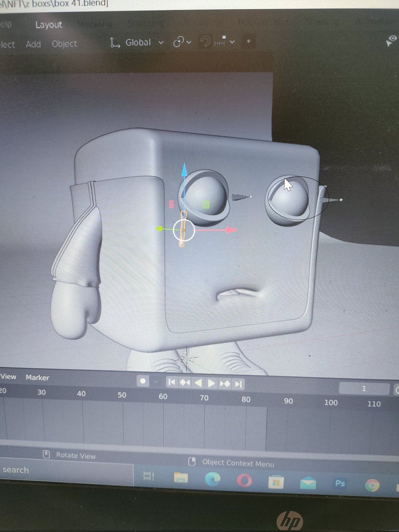This screenshot has height=532, width=399.
Task: Open the Modeling workspace tab
Action: click(x=95, y=24)
